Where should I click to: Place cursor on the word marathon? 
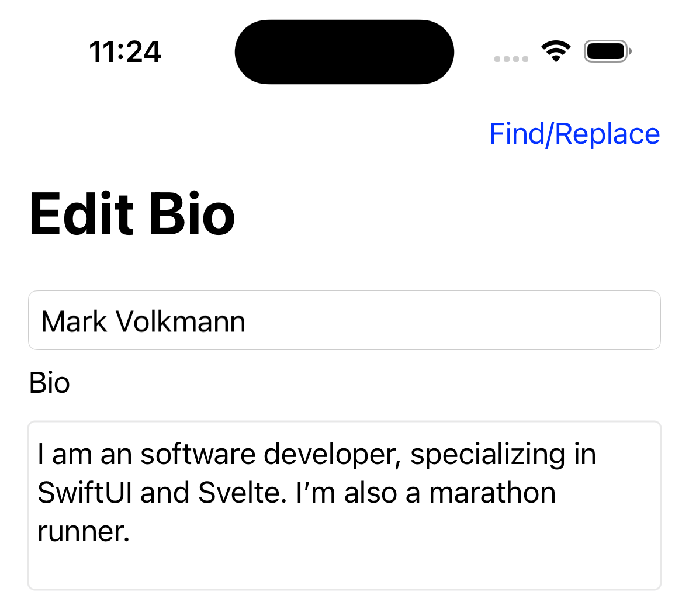492,493
